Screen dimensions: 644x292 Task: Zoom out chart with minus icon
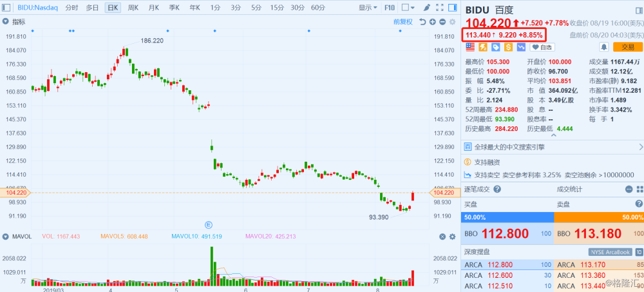(442, 22)
